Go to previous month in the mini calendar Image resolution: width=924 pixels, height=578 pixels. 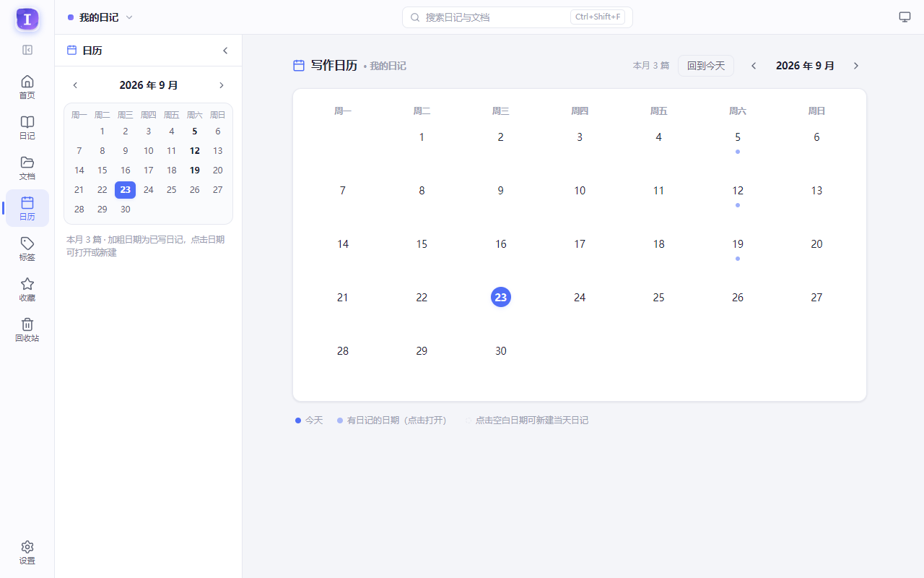(x=75, y=85)
